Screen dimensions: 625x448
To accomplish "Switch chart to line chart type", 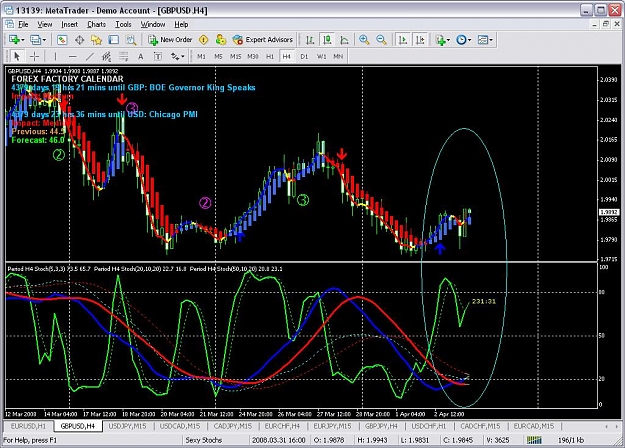I will [344, 40].
